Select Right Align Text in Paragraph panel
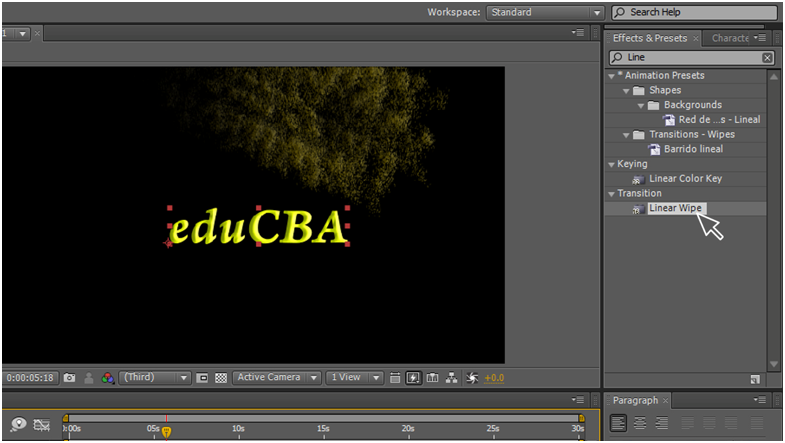Image resolution: width=785 pixels, height=443 pixels. 662,423
